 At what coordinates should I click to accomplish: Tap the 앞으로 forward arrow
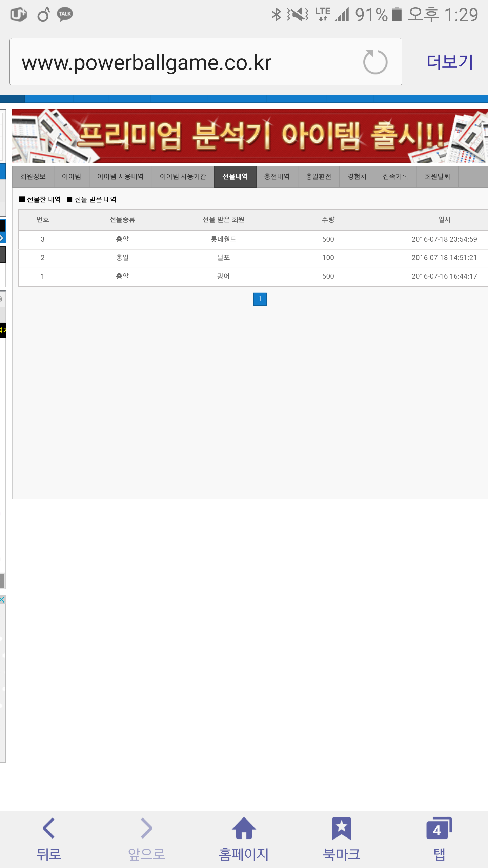coord(146,839)
